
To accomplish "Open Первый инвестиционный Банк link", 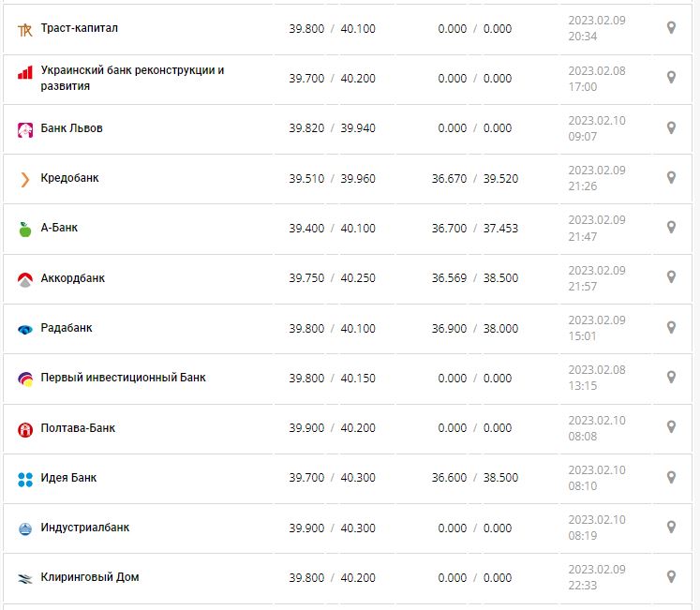I will coord(123,378).
